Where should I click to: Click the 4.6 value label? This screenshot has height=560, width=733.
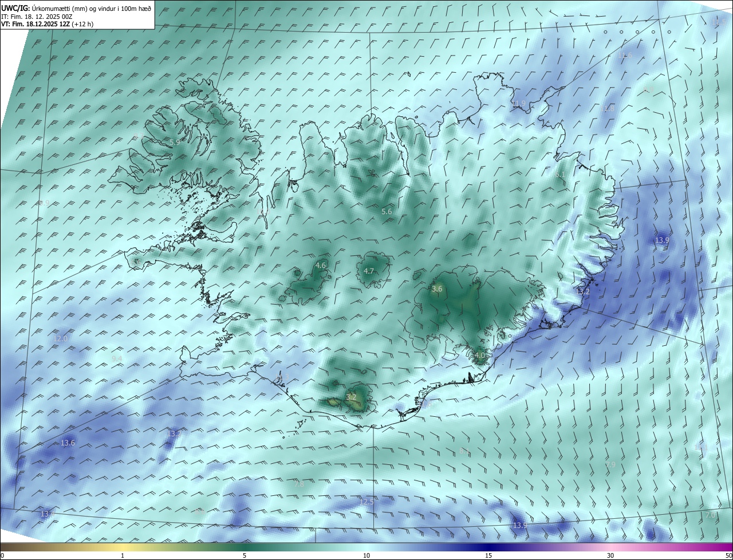(321, 265)
